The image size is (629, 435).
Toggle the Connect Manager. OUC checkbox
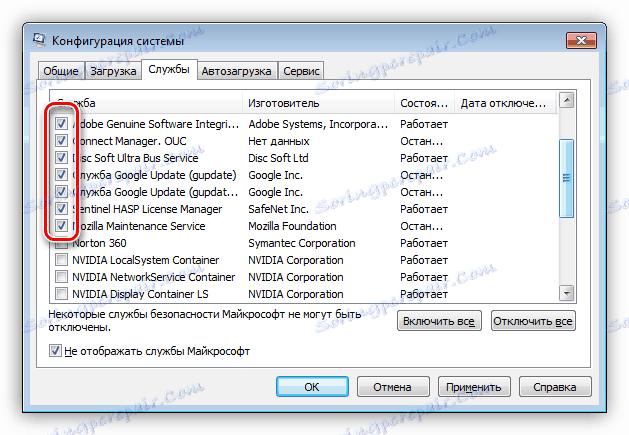[x=61, y=141]
